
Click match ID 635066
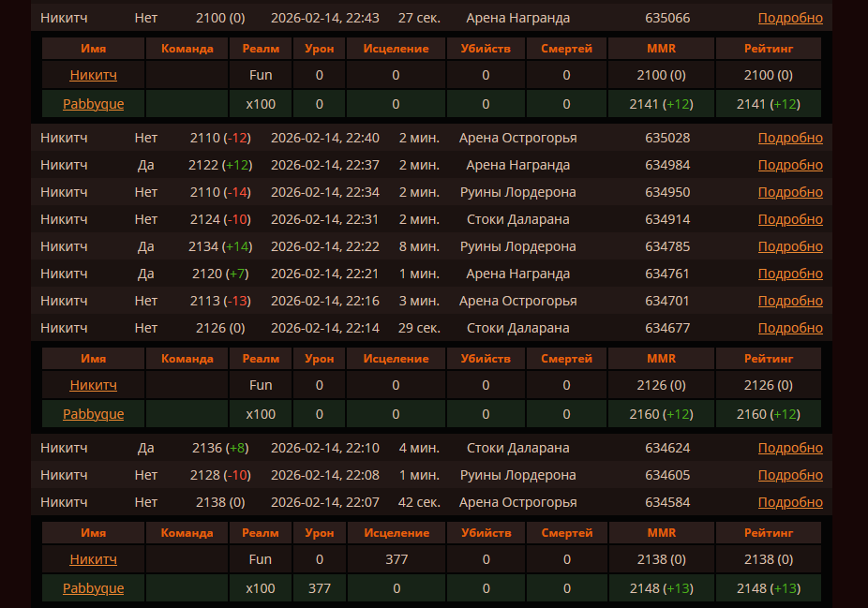[x=667, y=18]
